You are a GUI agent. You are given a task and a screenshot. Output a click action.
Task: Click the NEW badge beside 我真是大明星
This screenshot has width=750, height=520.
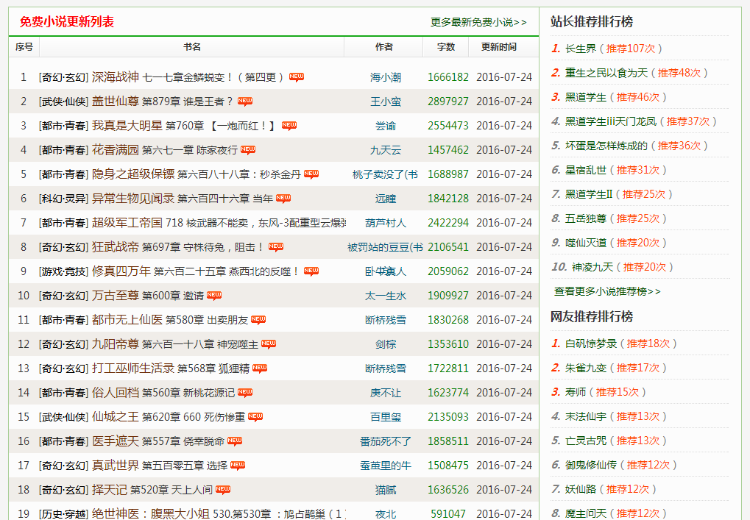point(289,126)
